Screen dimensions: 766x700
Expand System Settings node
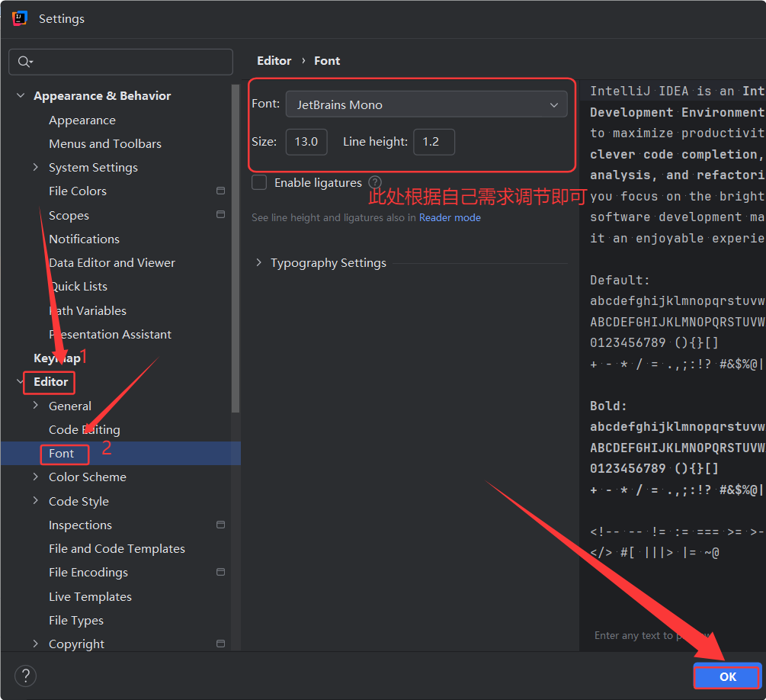(x=36, y=167)
